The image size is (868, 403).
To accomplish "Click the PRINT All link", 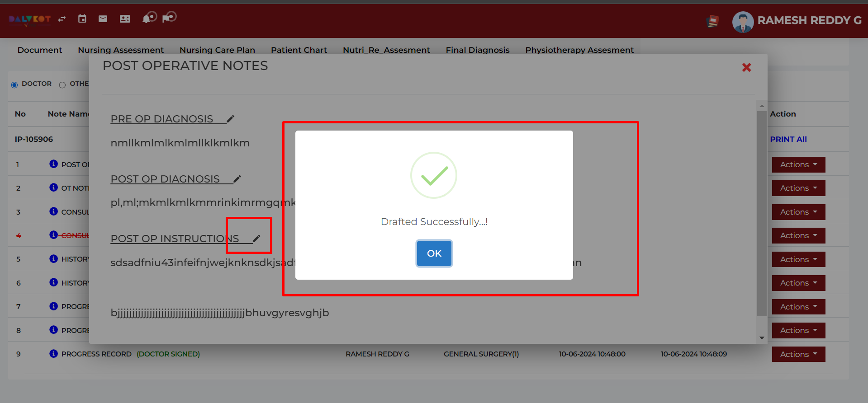I will click(x=788, y=139).
